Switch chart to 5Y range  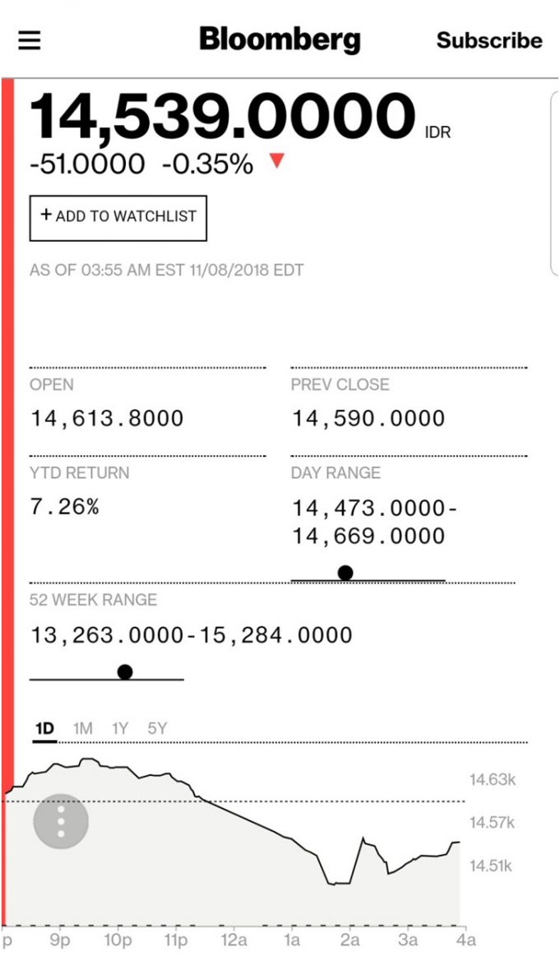pyautogui.click(x=157, y=728)
